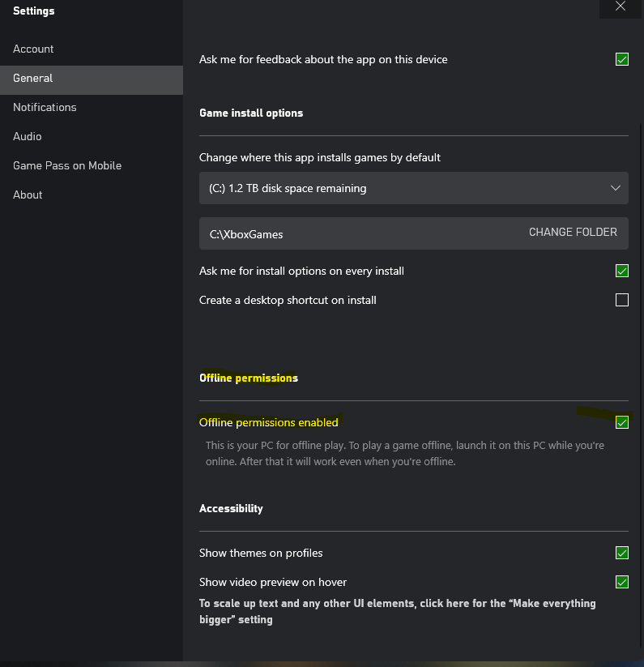
Task: Click the C:\XboxGames folder path field
Action: 414,233
